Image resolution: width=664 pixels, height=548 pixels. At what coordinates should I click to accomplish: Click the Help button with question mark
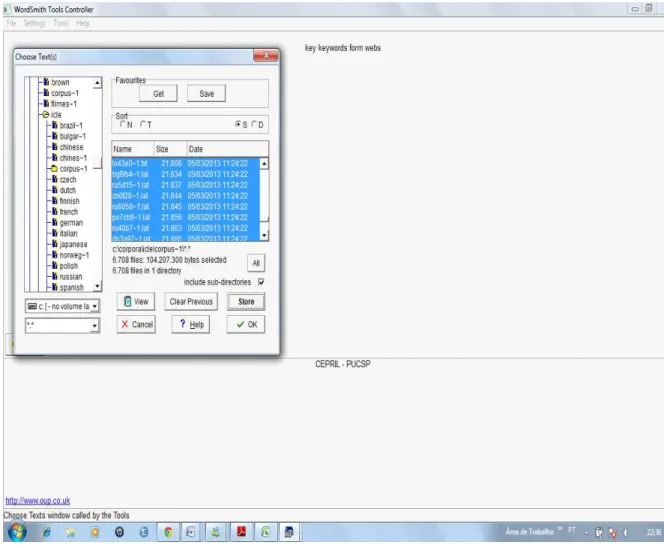click(x=191, y=324)
